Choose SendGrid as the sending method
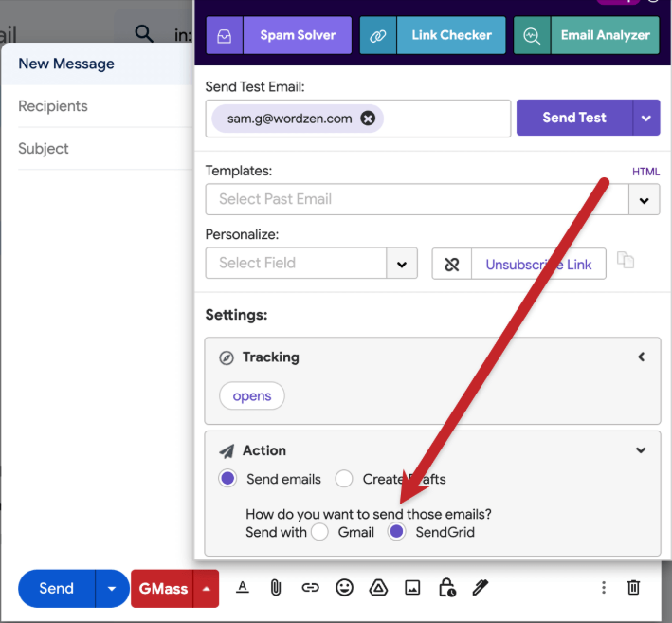672x623 pixels. pyautogui.click(x=396, y=532)
